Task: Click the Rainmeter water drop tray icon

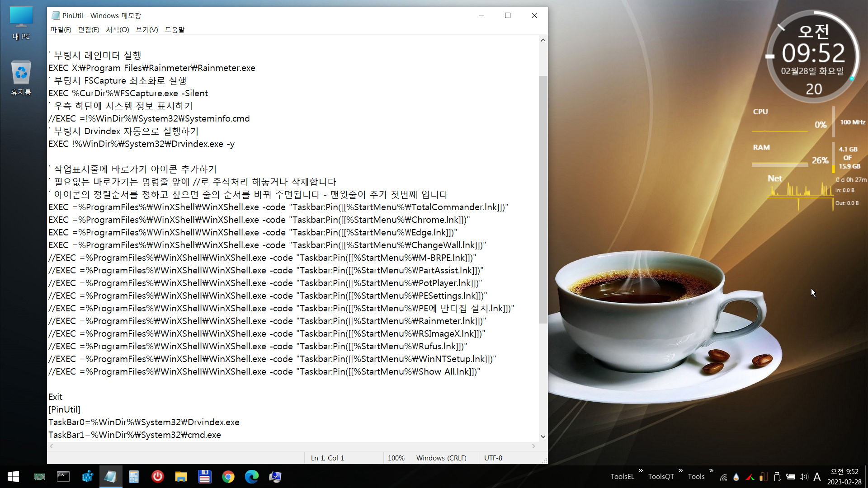Action: pos(736,477)
